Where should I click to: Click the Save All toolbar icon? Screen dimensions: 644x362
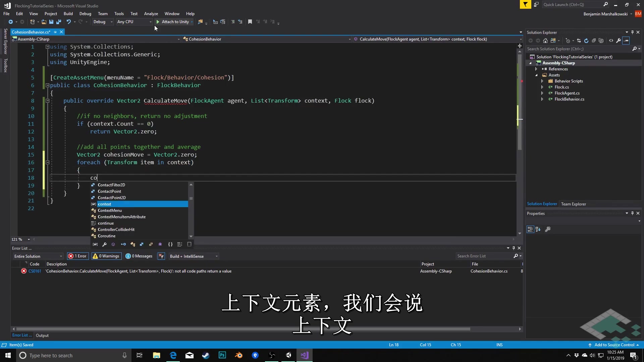[x=58, y=21]
